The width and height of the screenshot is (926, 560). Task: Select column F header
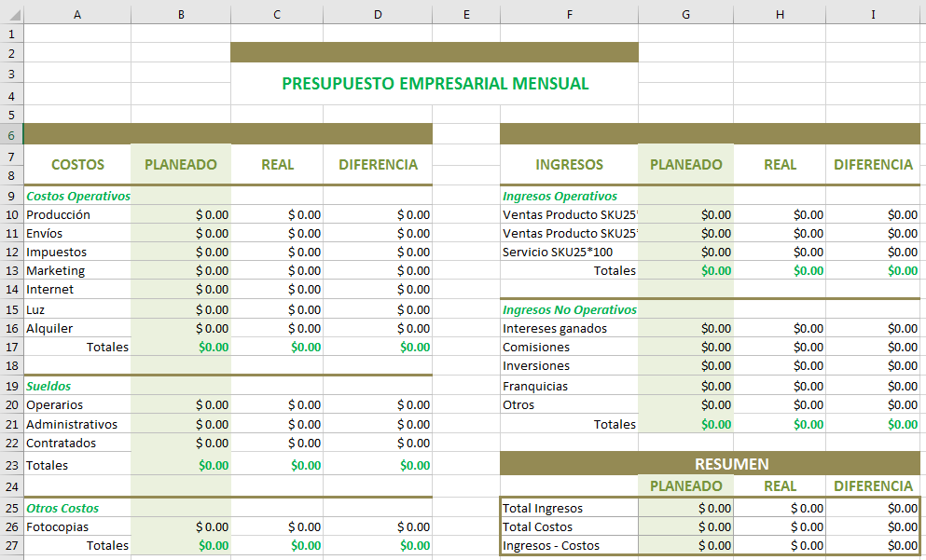569,14
